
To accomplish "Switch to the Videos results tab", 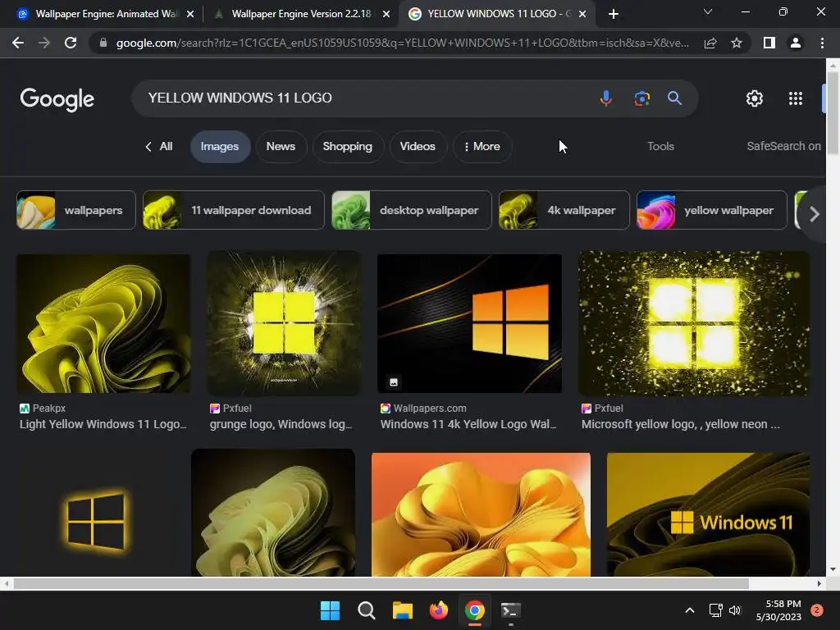I will [x=418, y=146].
